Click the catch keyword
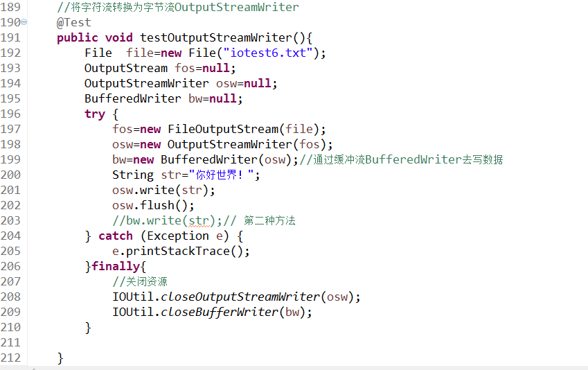This screenshot has width=588, height=370. click(116, 236)
